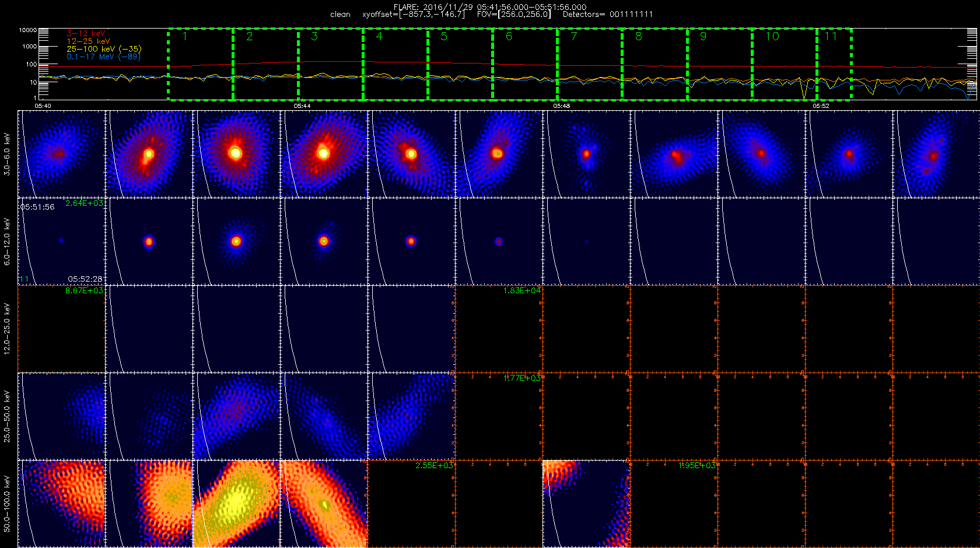Click the '6.0-12.0 keV' row label
This screenshot has width=980, height=548.
click(7, 241)
